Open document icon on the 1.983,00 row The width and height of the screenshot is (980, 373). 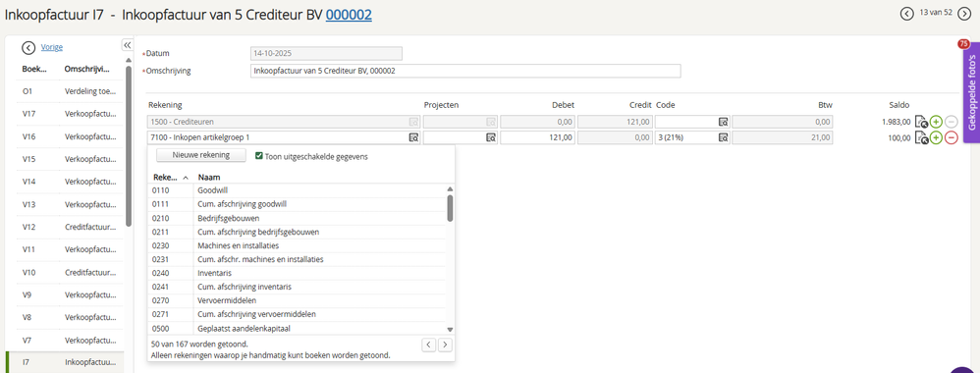click(921, 122)
